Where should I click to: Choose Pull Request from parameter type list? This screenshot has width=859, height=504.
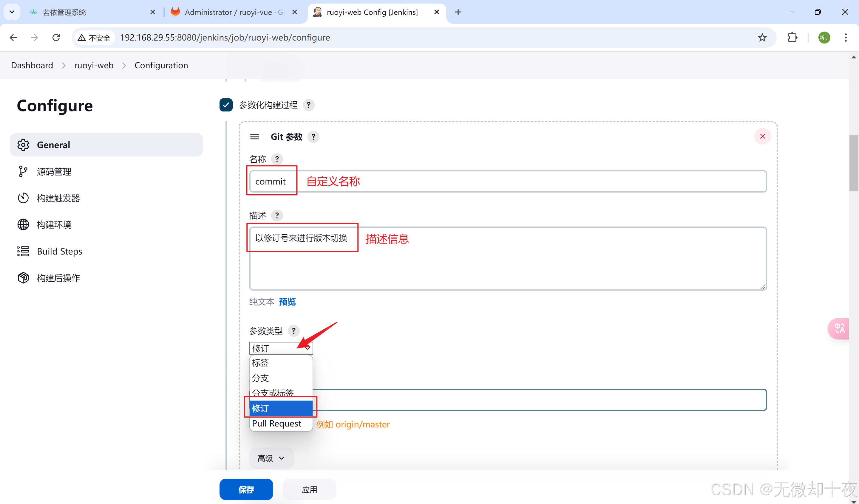pos(277,423)
